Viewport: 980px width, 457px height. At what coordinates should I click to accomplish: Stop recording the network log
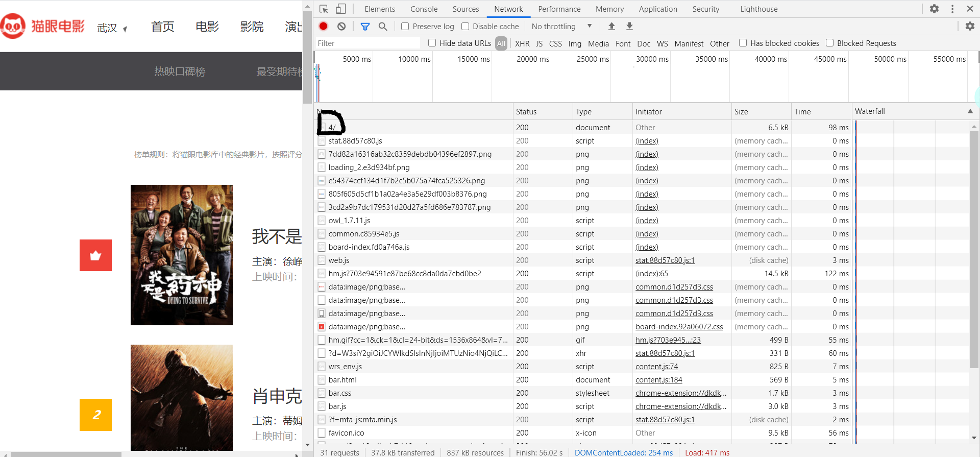(324, 26)
